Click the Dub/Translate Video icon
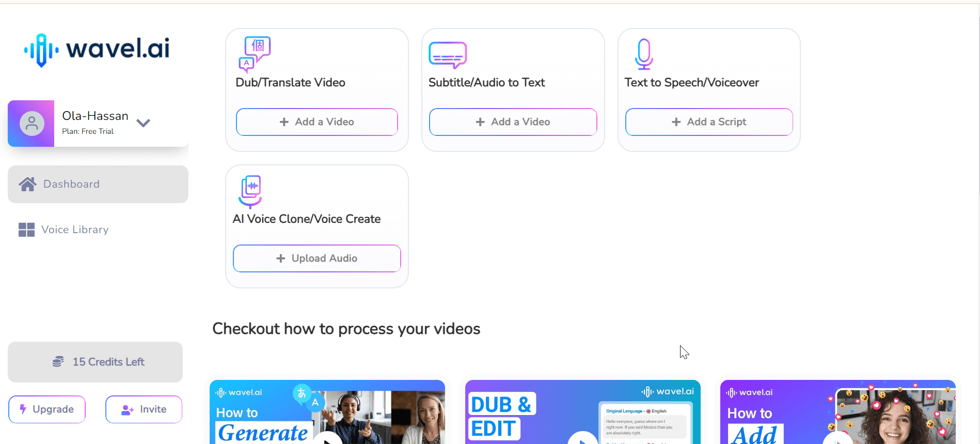Viewport: 980px width, 444px height. coord(255,54)
